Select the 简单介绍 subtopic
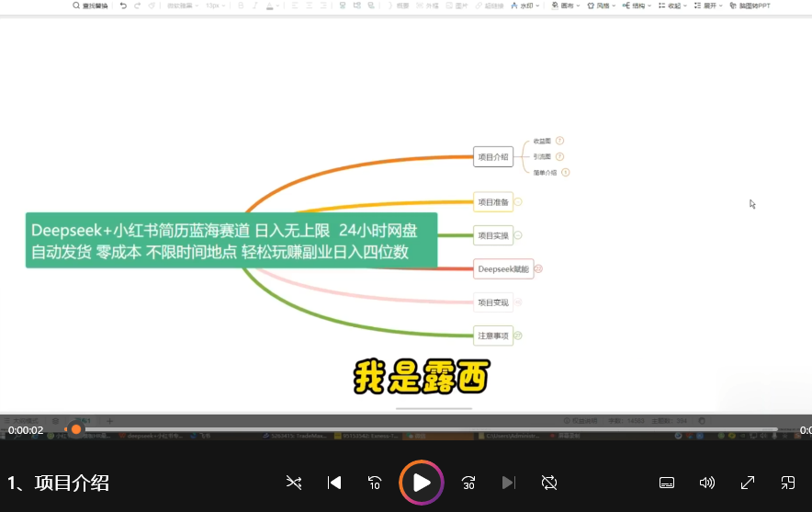Screen dimensions: 812x512 (x=546, y=173)
